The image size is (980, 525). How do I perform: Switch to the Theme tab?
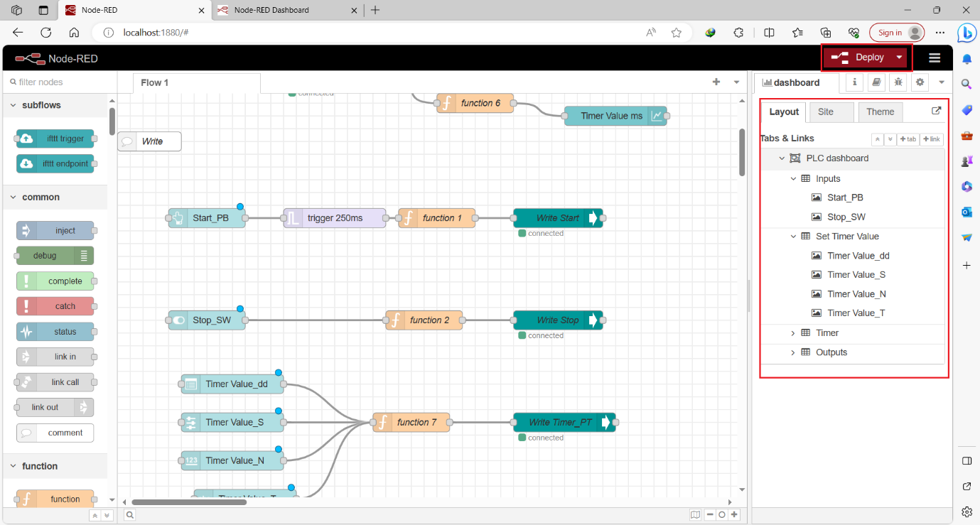tap(880, 112)
